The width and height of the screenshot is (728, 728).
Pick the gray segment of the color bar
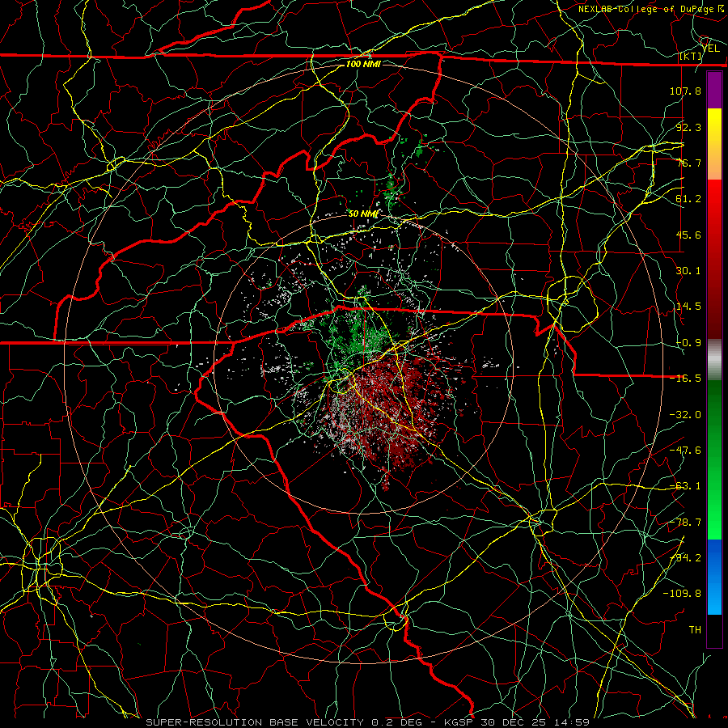pos(714,360)
